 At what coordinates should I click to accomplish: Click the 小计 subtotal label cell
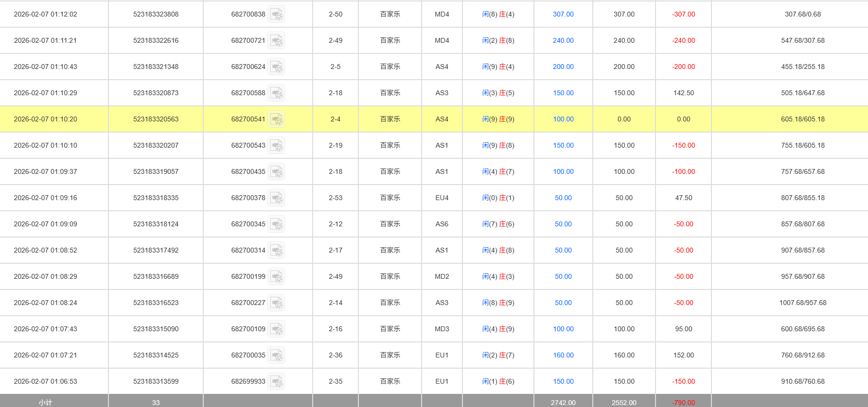tap(45, 402)
